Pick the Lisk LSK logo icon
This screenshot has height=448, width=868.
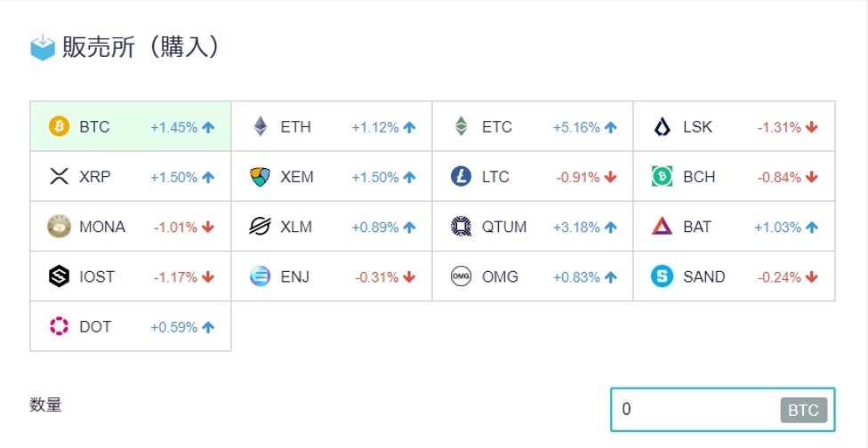662,126
